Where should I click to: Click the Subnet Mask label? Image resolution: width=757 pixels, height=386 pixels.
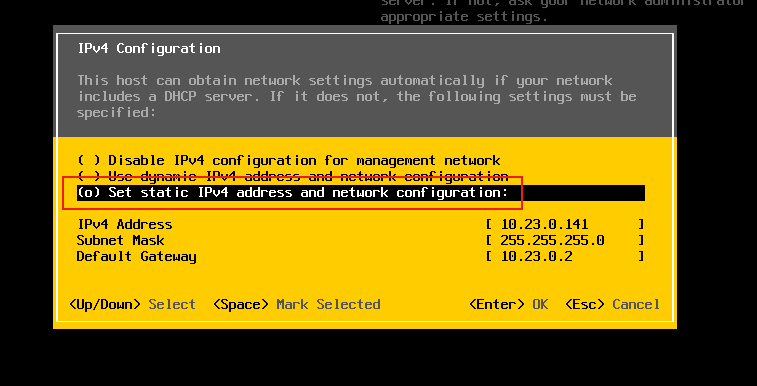click(x=121, y=240)
